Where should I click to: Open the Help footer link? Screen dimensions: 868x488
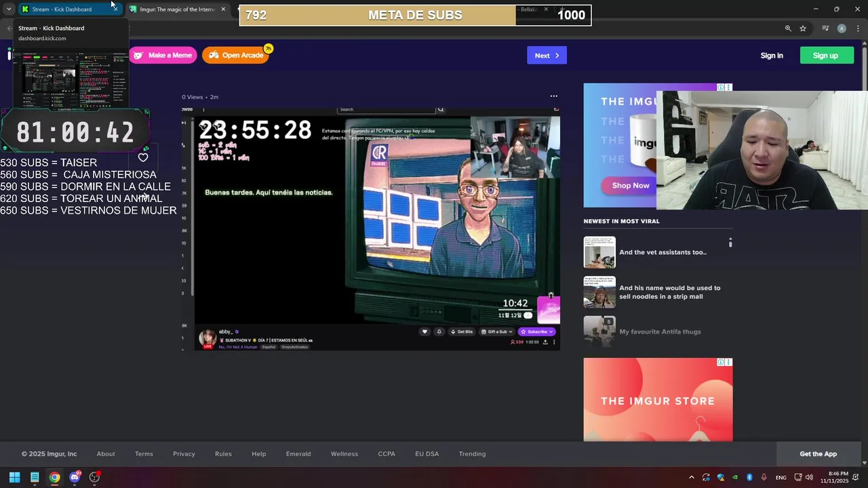coord(259,454)
